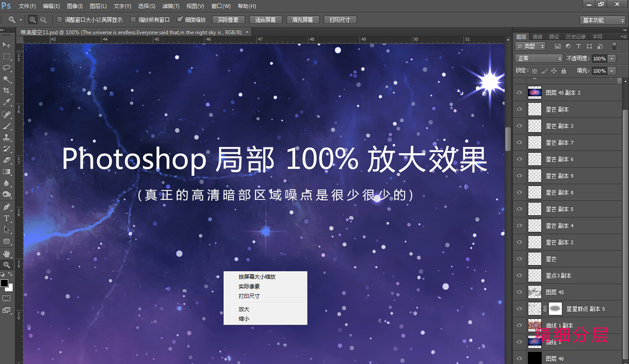
Task: Select the History Brush tool
Action: point(7,149)
